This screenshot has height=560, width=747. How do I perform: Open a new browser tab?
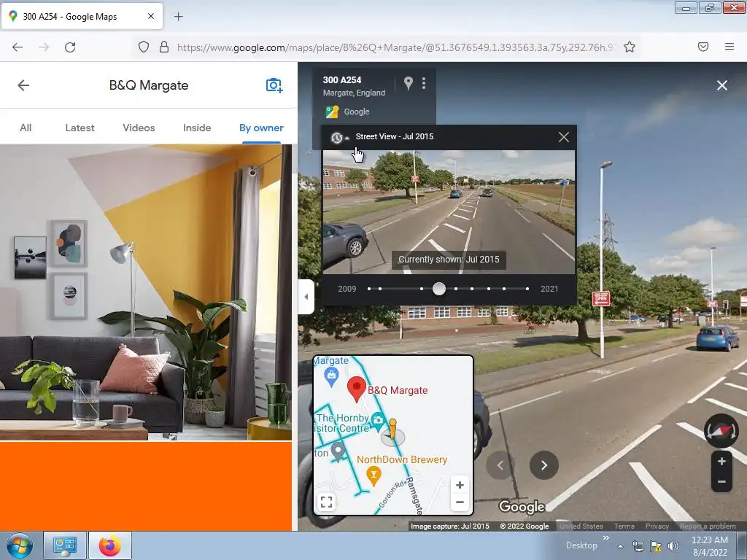pos(178,17)
